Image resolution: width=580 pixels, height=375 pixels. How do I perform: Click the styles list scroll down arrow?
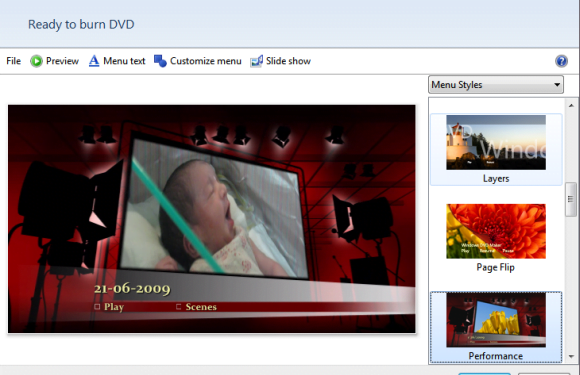[571, 357]
